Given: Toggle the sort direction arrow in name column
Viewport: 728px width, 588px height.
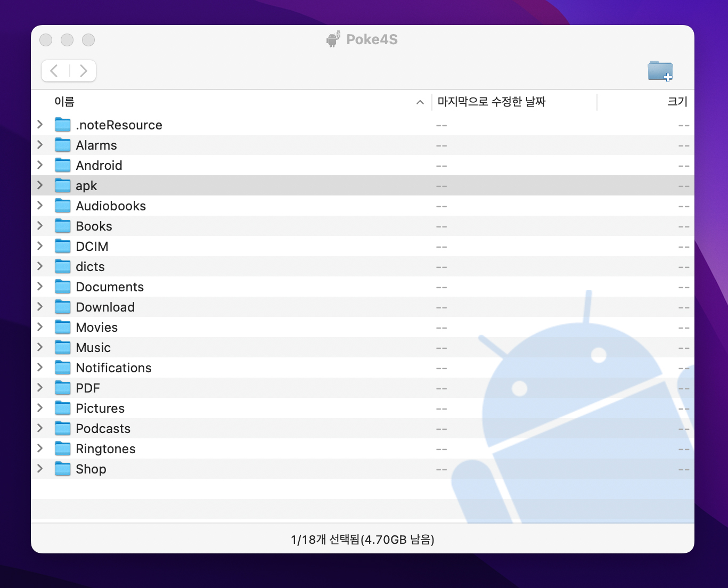Looking at the screenshot, I should coord(420,102).
